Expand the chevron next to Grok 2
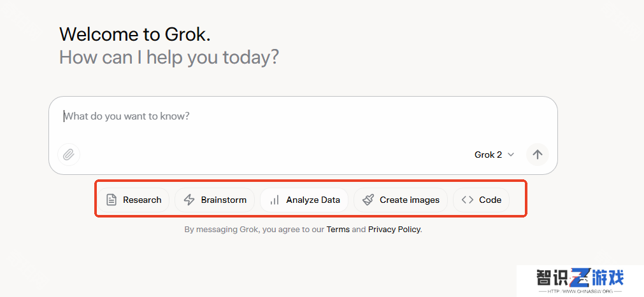Screen dimensions: 644x297 [x=511, y=155]
